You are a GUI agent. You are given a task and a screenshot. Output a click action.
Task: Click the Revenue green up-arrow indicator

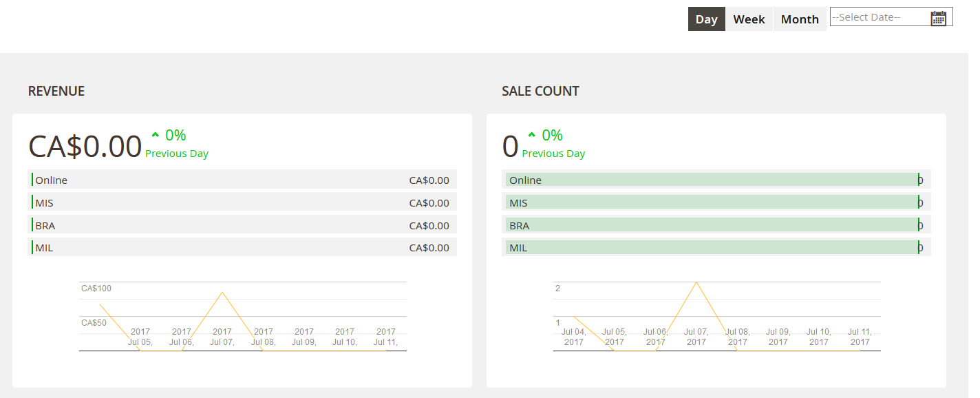click(x=156, y=135)
